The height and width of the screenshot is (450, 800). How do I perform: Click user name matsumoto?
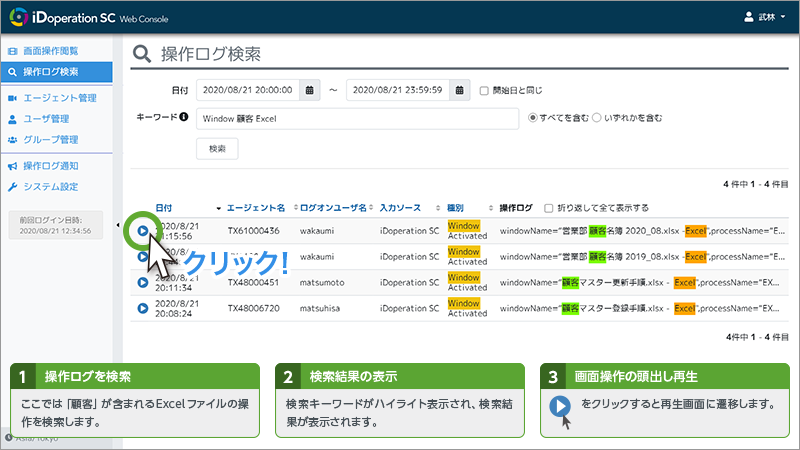[322, 283]
